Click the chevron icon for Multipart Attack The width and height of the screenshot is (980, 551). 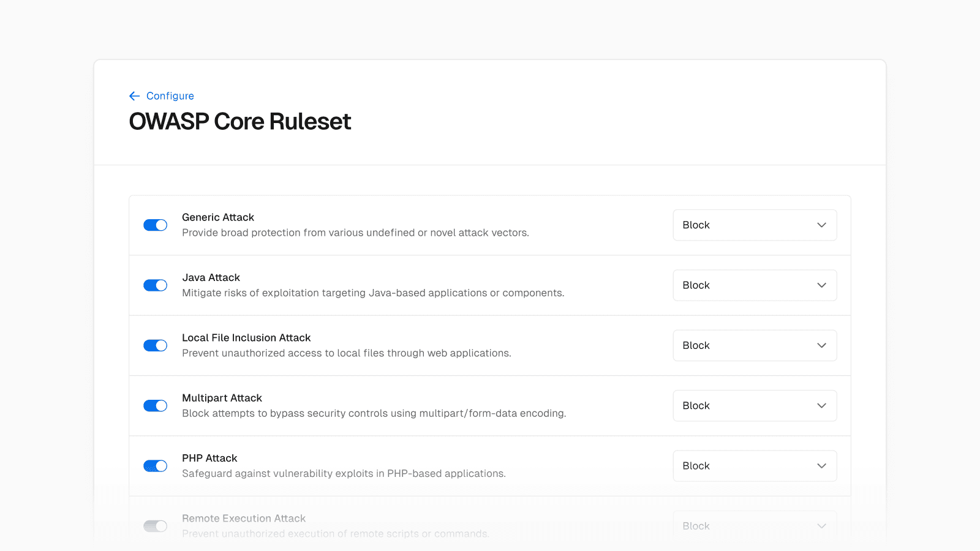(x=821, y=406)
